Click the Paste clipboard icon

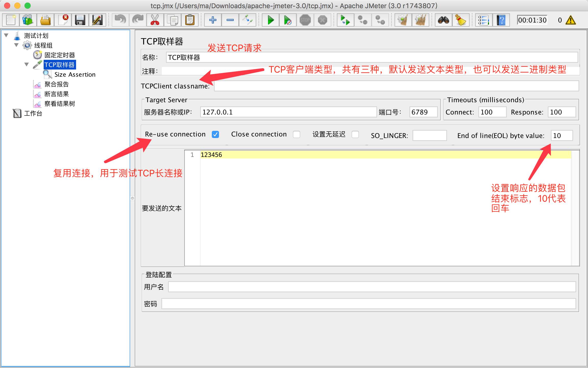[190, 20]
